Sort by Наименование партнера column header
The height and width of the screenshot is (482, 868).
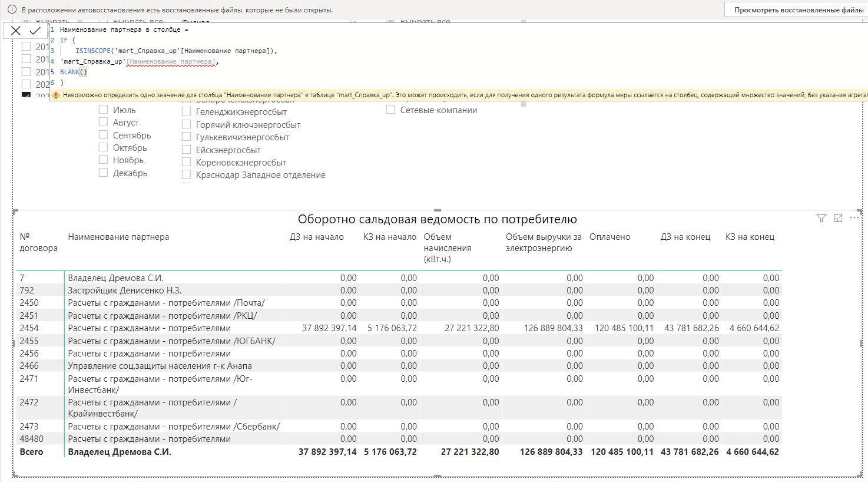tap(118, 237)
